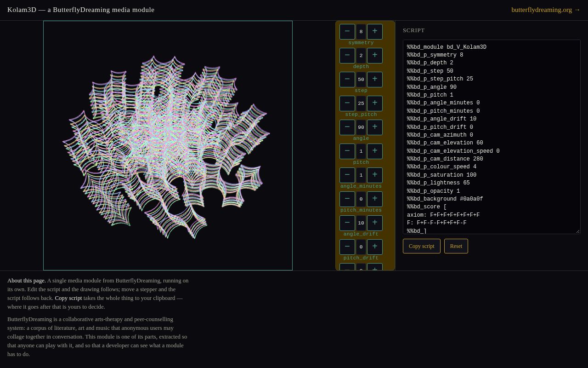
Task: Select the step_pitch value field showing 25
Action: 361,103
